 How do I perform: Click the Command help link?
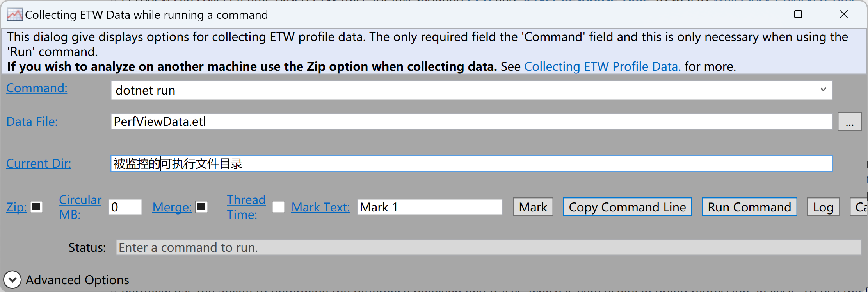click(37, 88)
